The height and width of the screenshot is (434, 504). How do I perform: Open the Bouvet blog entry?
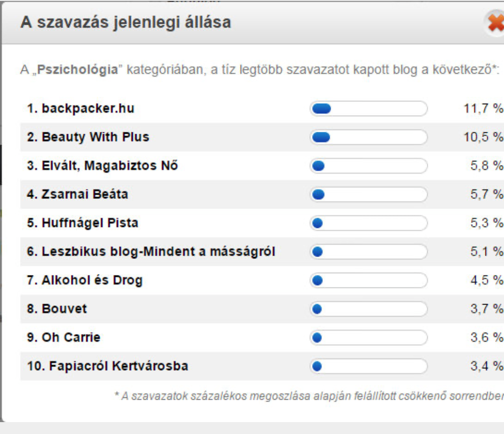(x=57, y=309)
